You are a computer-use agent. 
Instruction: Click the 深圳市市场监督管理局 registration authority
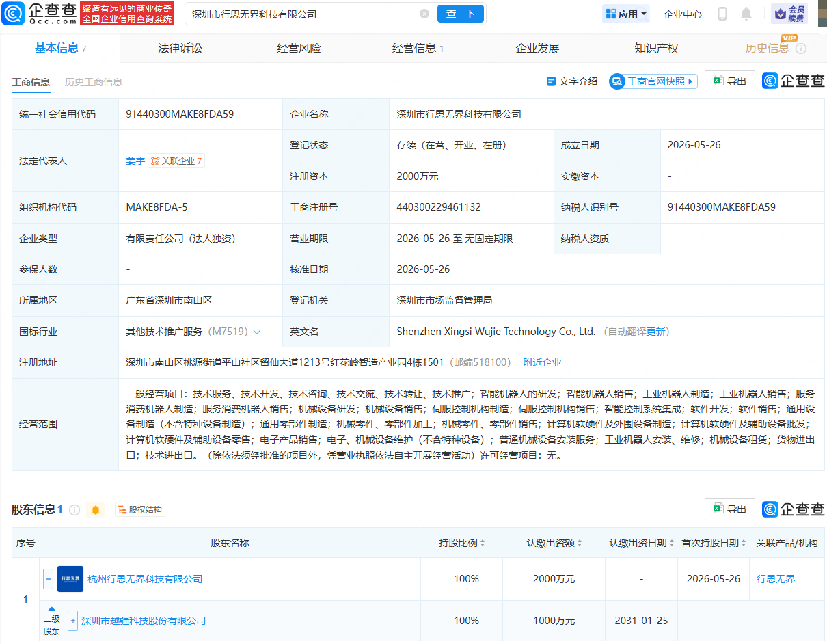[x=444, y=300]
